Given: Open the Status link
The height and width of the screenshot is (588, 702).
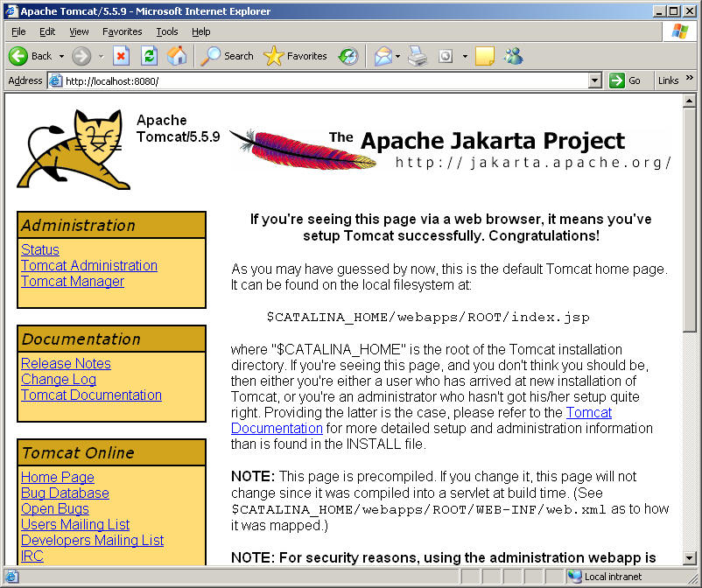Looking at the screenshot, I should click(x=40, y=249).
